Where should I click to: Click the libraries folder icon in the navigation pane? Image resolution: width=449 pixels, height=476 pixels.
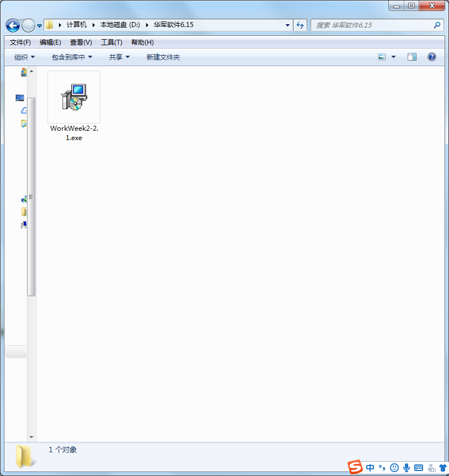point(24,124)
